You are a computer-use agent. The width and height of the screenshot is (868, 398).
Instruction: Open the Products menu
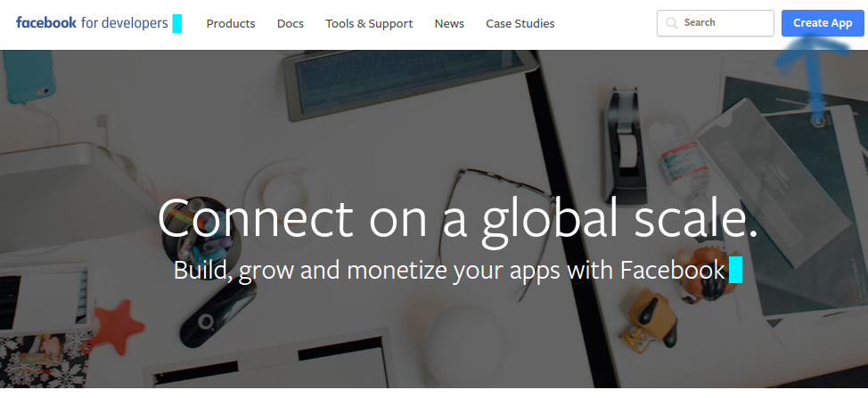tap(231, 24)
